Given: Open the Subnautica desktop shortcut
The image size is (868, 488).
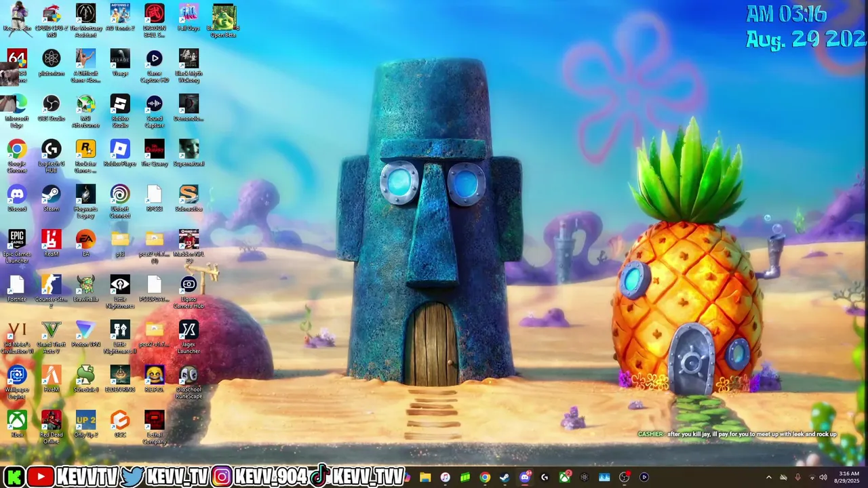Looking at the screenshot, I should pyautogui.click(x=189, y=199).
